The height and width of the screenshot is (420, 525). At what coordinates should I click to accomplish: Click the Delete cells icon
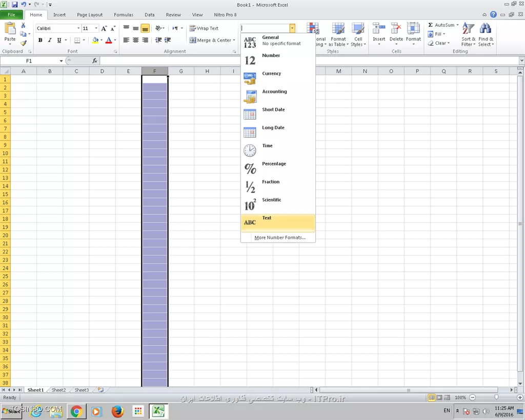point(396,29)
